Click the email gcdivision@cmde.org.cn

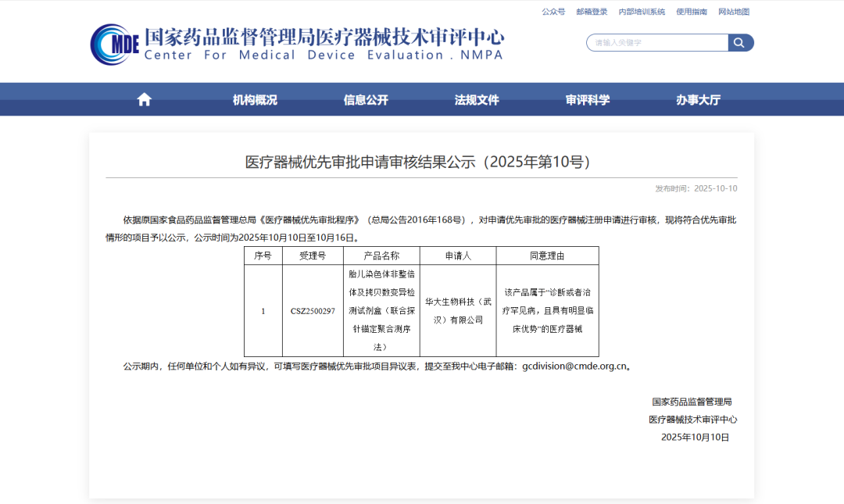(574, 366)
